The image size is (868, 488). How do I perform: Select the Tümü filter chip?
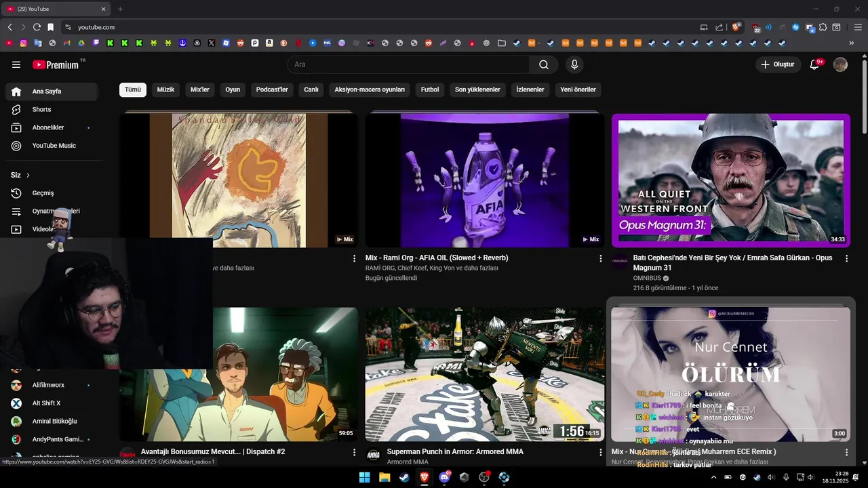tap(133, 89)
